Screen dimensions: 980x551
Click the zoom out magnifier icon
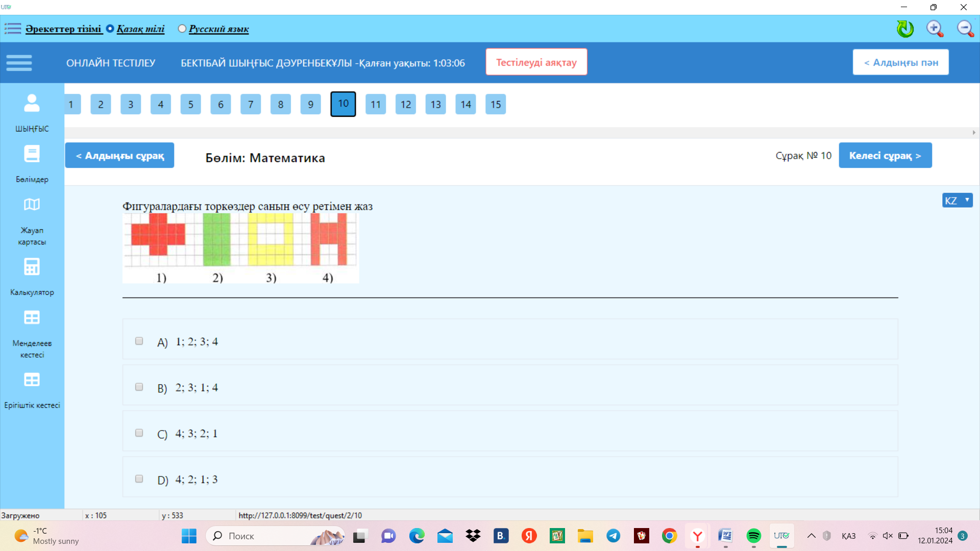965,29
